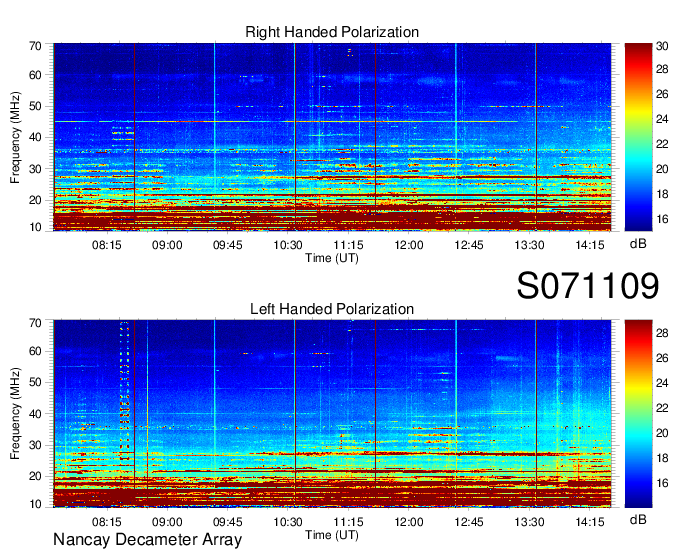Click the 28 dB value on the top color bar
This screenshot has height=552, width=680.
(x=662, y=69)
